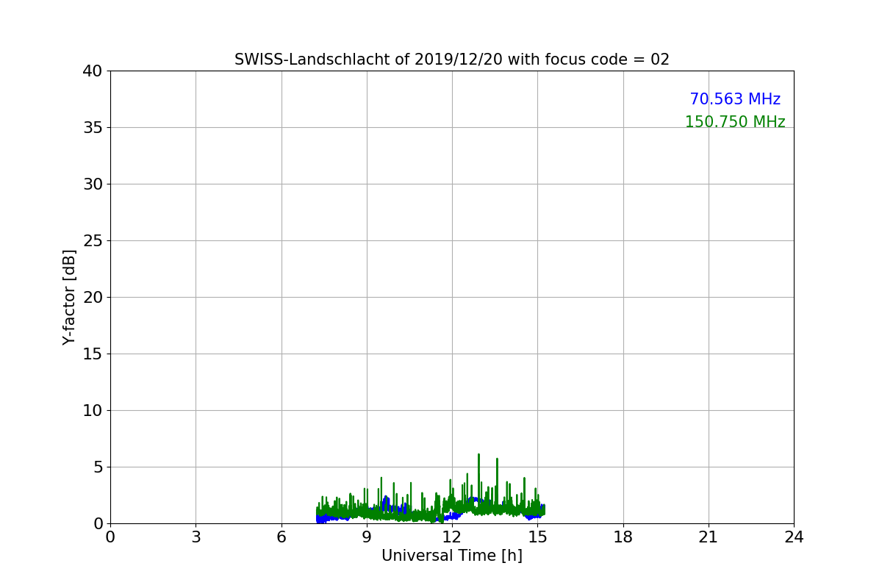Click the y-axis tick label 40
The width and height of the screenshot is (882, 588).
[92, 71]
